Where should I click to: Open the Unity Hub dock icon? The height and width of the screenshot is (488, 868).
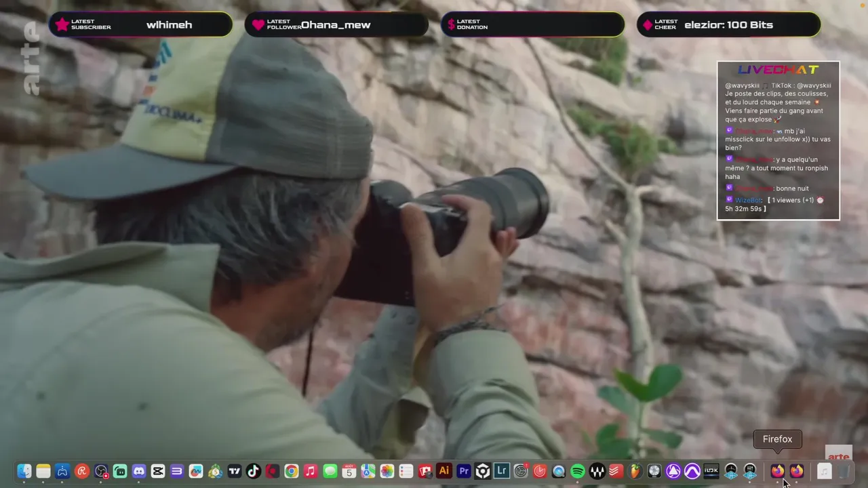[483, 471]
